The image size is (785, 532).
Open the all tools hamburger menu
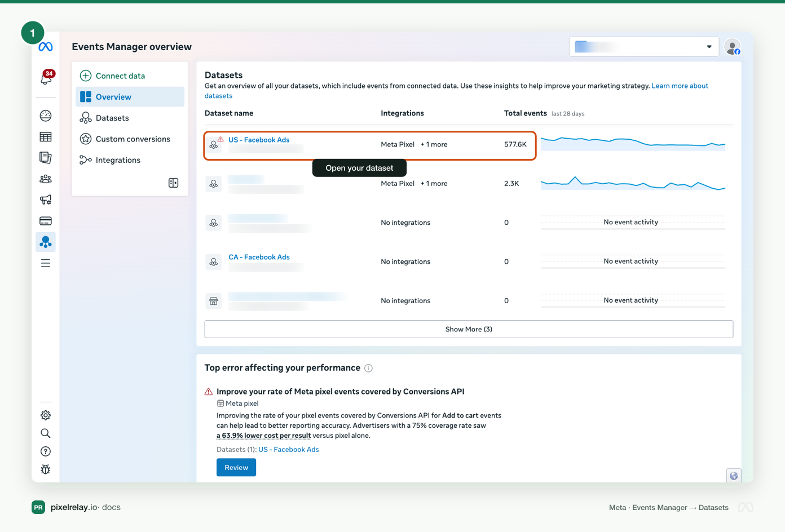click(46, 263)
